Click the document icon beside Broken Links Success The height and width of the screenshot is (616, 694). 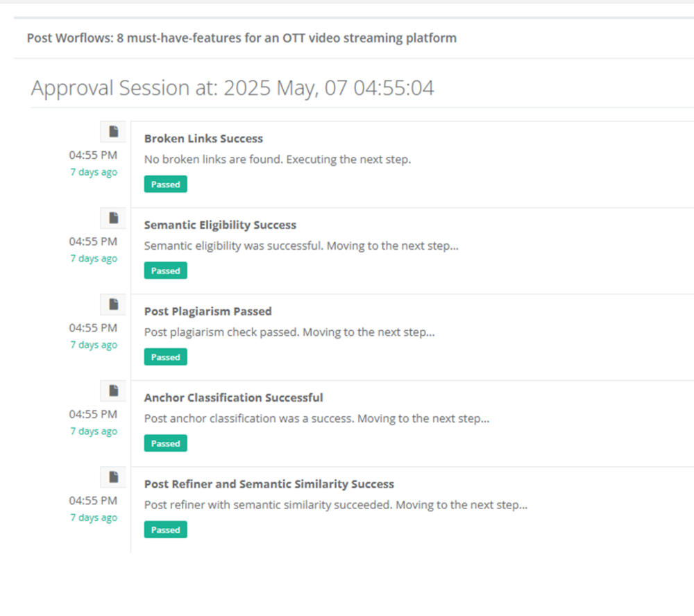coord(113,131)
